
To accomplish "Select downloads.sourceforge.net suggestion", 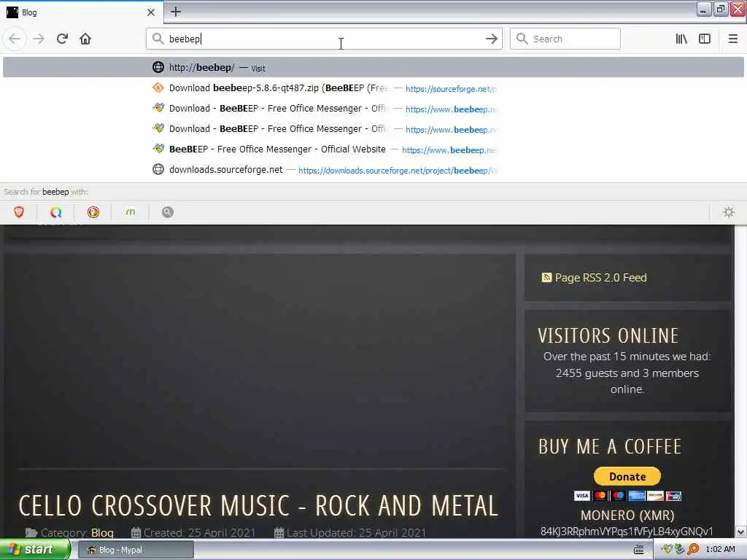I will (x=373, y=170).
